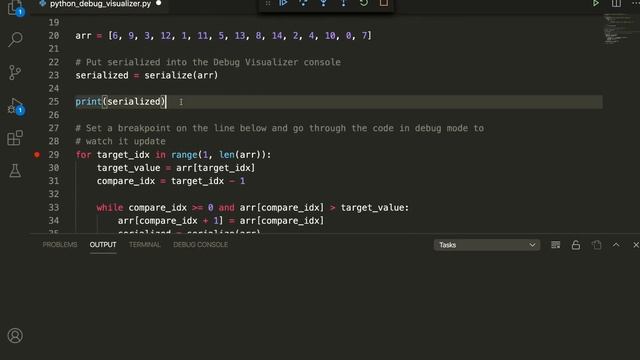
Task: Click 'arr' variable on line 20
Action: 83,36
